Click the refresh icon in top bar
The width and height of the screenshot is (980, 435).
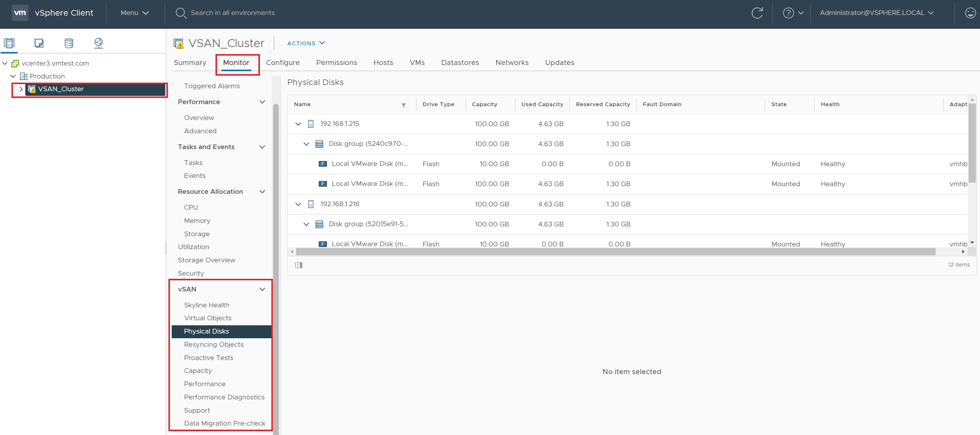tap(757, 13)
